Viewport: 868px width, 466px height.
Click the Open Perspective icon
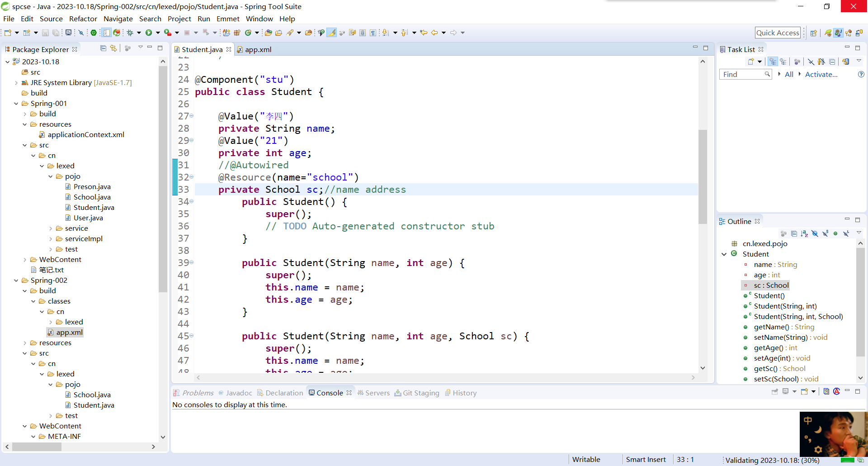pos(814,33)
